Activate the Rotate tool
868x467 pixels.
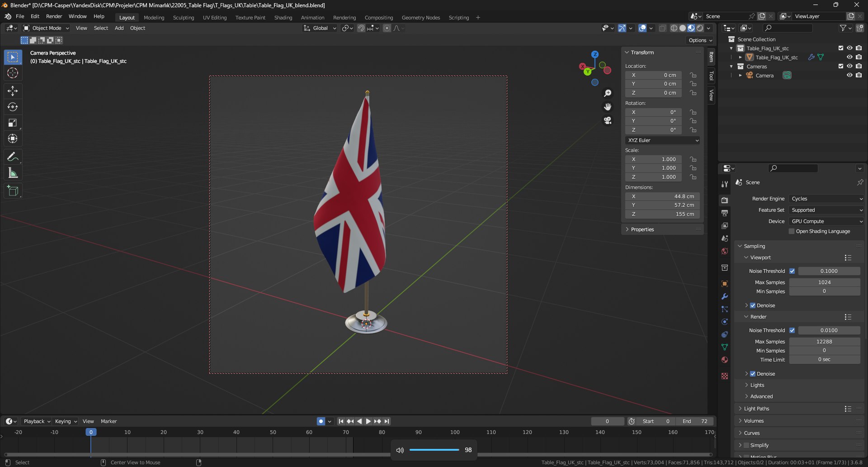(x=13, y=107)
